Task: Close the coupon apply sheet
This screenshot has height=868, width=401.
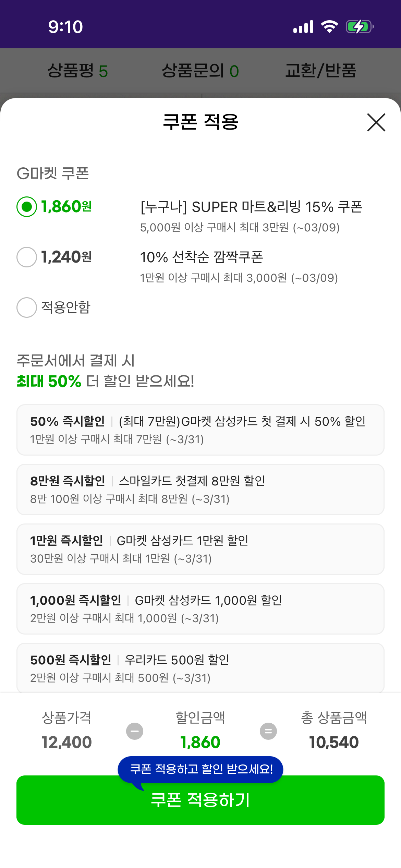Action: point(376,122)
